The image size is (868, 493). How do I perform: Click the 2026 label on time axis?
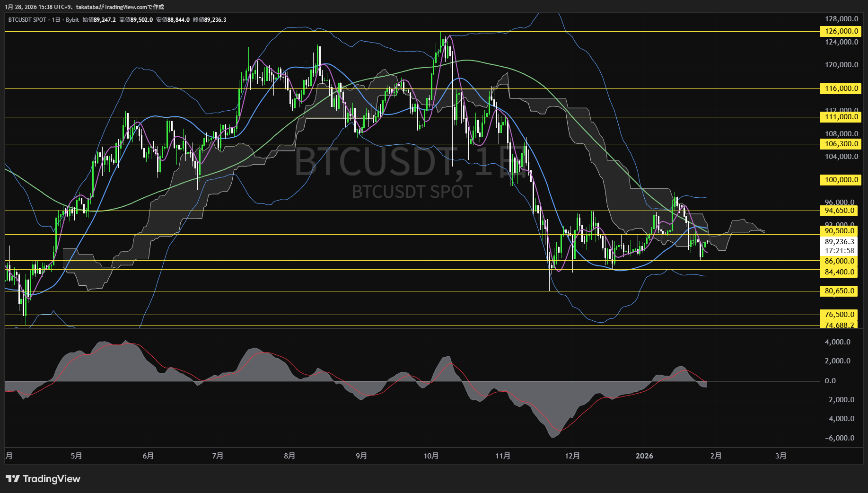click(x=644, y=456)
